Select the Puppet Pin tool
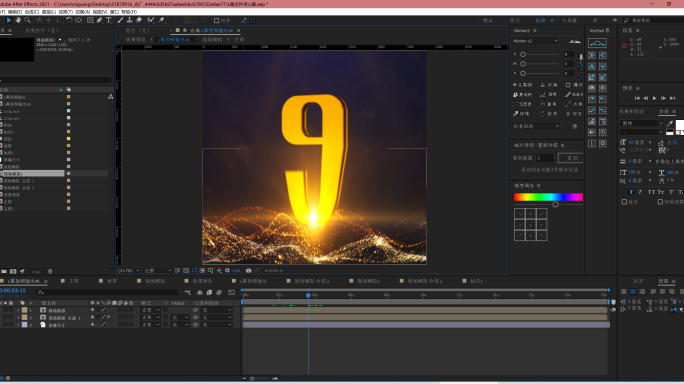Image resolution: width=684 pixels, height=384 pixels. [x=161, y=20]
